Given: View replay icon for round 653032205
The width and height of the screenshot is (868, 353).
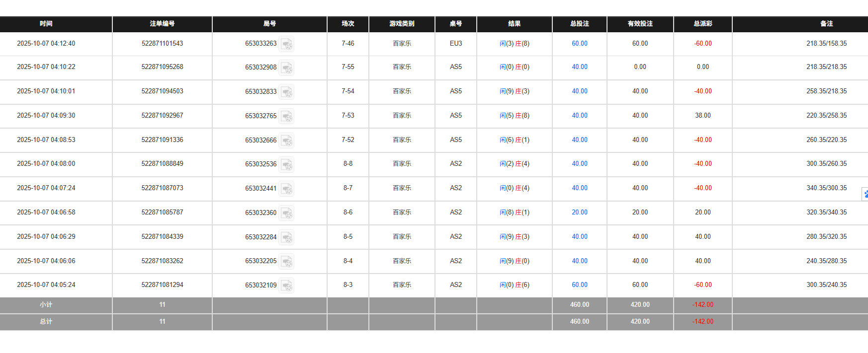Looking at the screenshot, I should [x=286, y=262].
